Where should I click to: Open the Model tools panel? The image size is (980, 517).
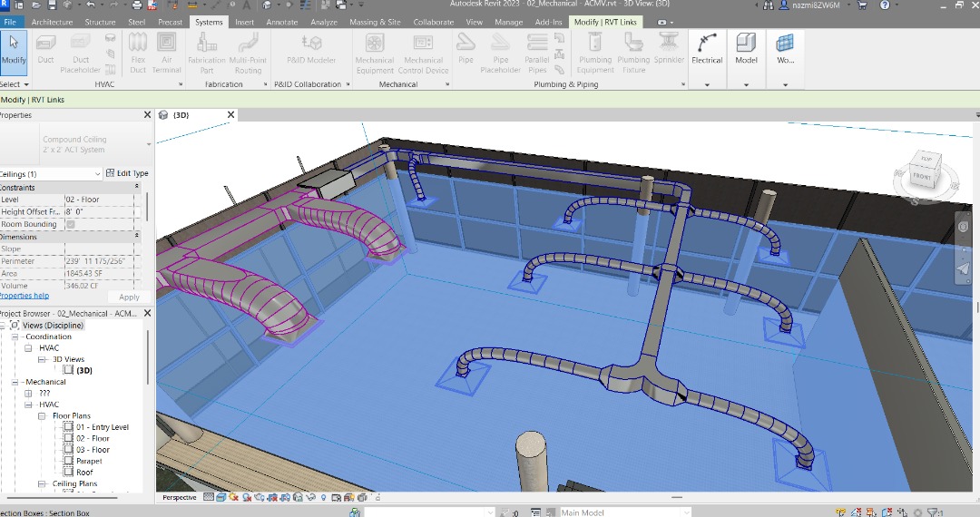(x=746, y=59)
